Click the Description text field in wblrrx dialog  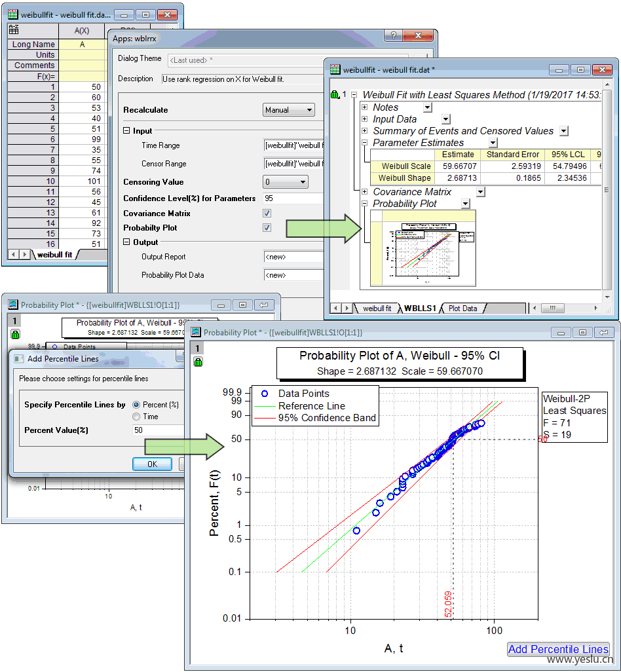click(x=242, y=79)
